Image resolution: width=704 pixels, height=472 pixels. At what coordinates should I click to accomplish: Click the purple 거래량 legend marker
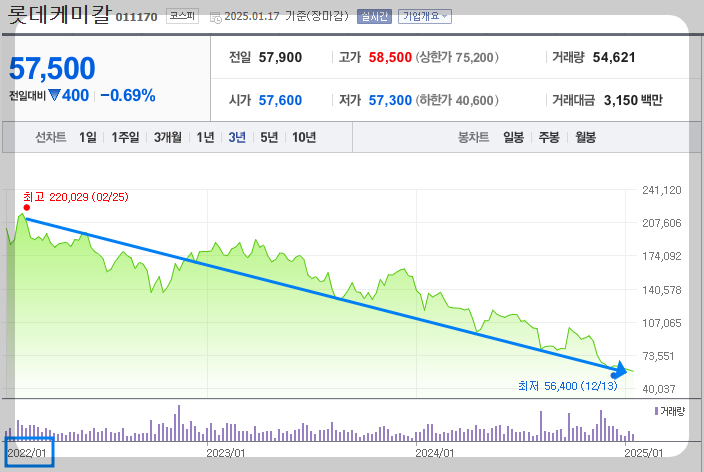coord(656,411)
